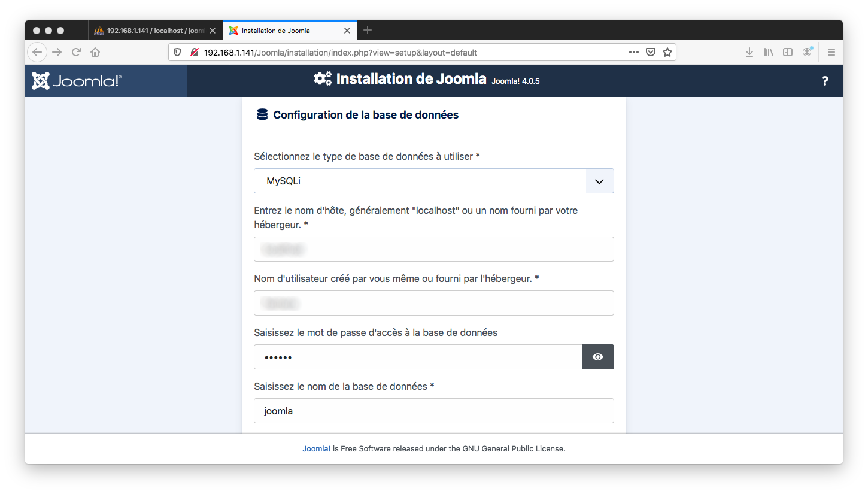Open a new browser tab
This screenshot has height=494, width=868.
point(368,30)
